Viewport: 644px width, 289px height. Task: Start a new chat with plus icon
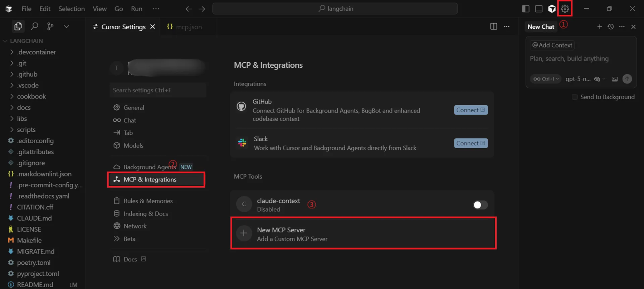(x=599, y=27)
